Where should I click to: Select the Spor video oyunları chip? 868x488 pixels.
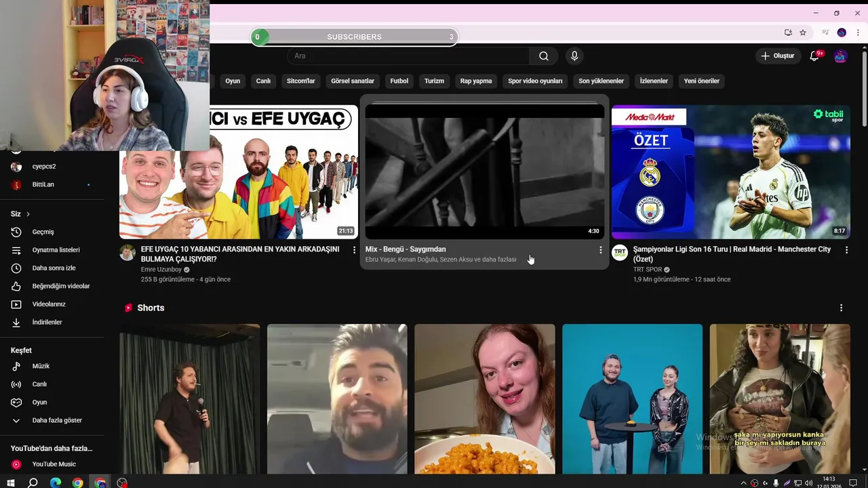[535, 81]
